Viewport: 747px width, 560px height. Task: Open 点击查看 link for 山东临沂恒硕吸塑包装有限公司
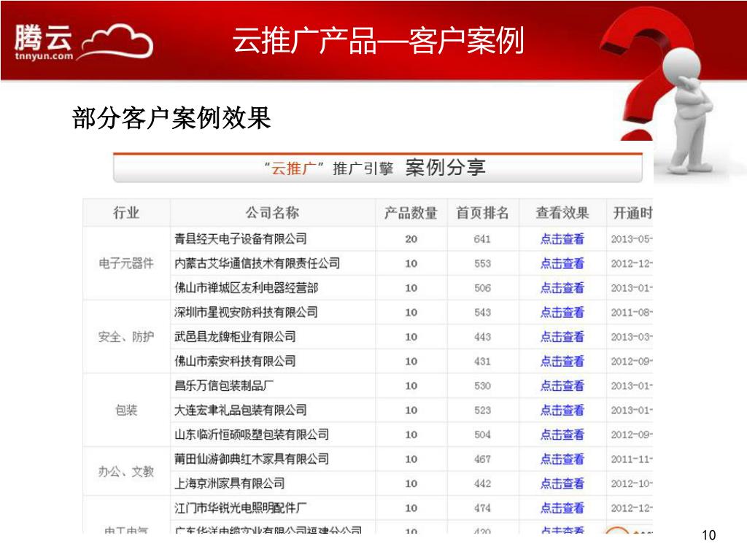562,435
